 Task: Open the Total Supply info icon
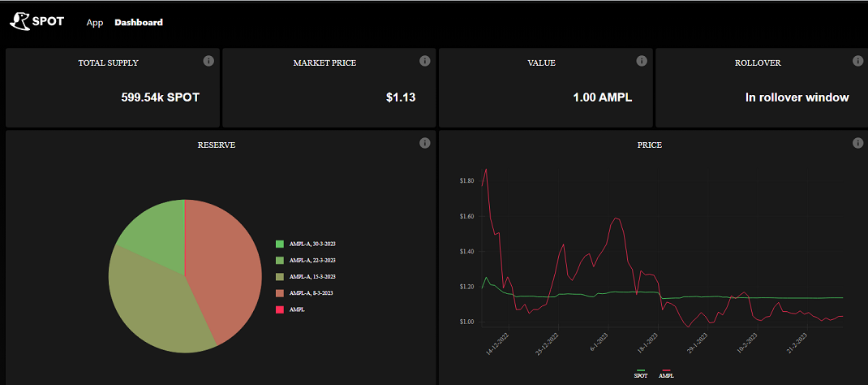point(208,60)
